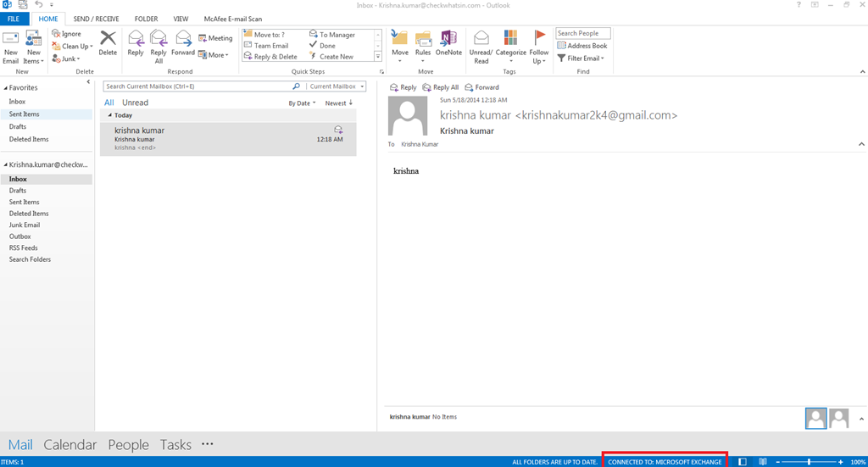The height and width of the screenshot is (467, 868).
Task: Go to the People module
Action: pos(129,444)
